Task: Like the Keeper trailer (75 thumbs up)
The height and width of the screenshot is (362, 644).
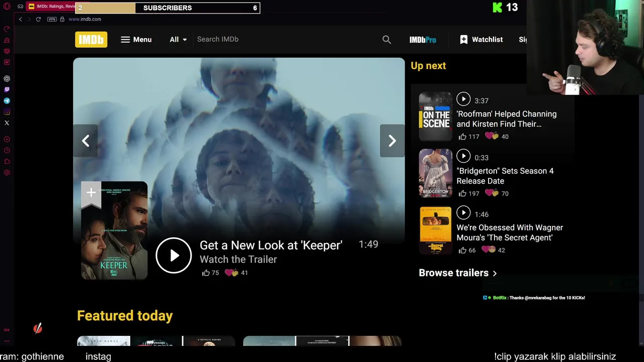Action: tap(210, 273)
